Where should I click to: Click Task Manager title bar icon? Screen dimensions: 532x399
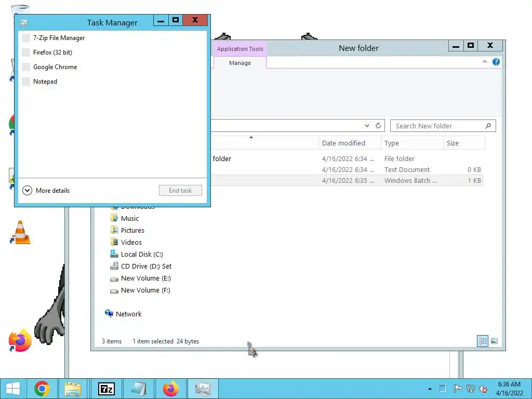tap(23, 23)
